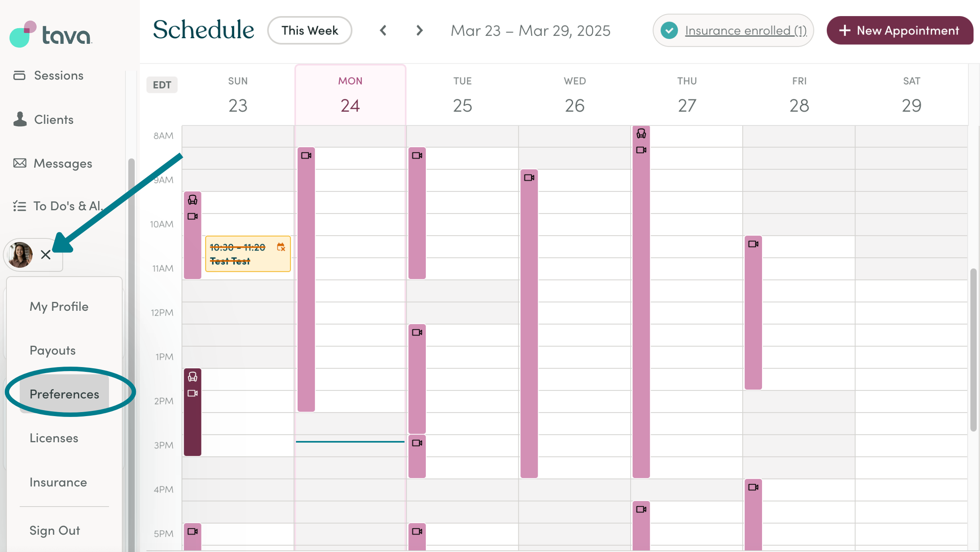Advance to next week with right chevron

(419, 31)
